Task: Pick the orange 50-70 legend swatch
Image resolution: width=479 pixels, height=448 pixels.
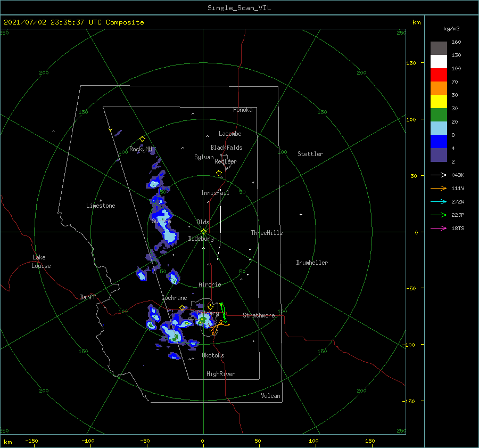Action: [439, 88]
